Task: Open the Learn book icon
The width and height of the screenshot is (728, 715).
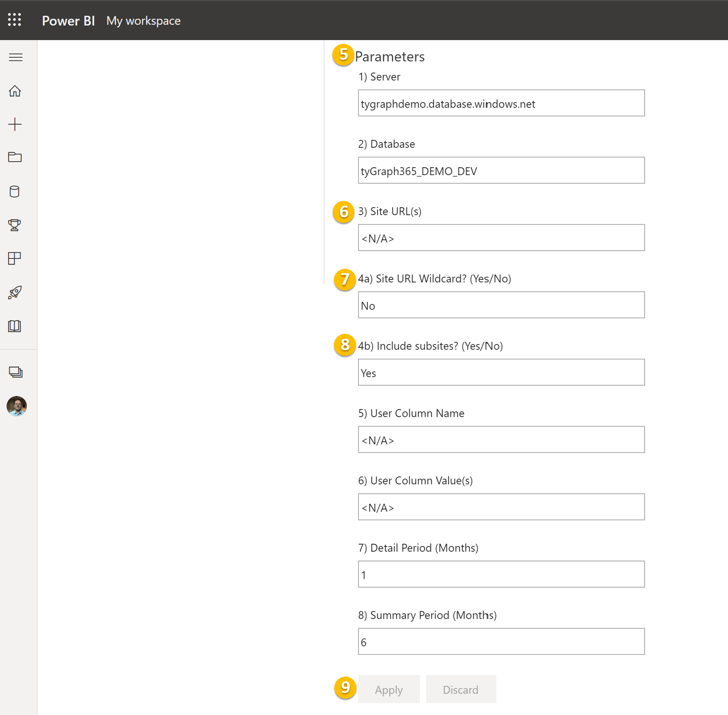Action: (x=15, y=326)
